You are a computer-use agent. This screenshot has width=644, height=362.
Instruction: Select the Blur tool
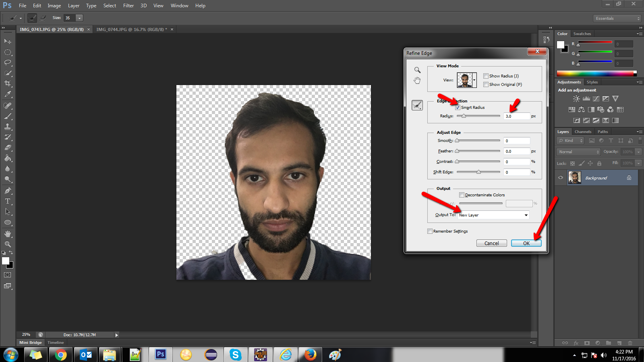coord(8,169)
